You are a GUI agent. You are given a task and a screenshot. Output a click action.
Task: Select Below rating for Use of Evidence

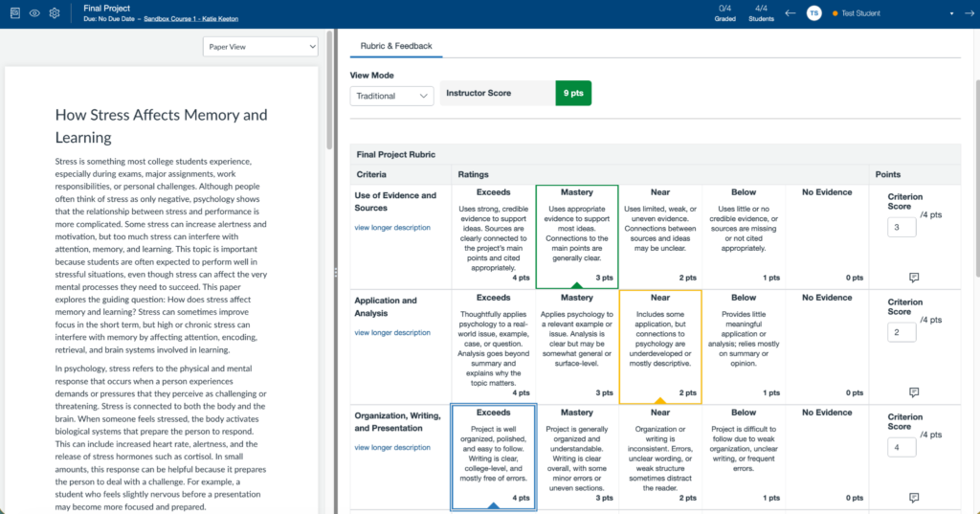744,236
